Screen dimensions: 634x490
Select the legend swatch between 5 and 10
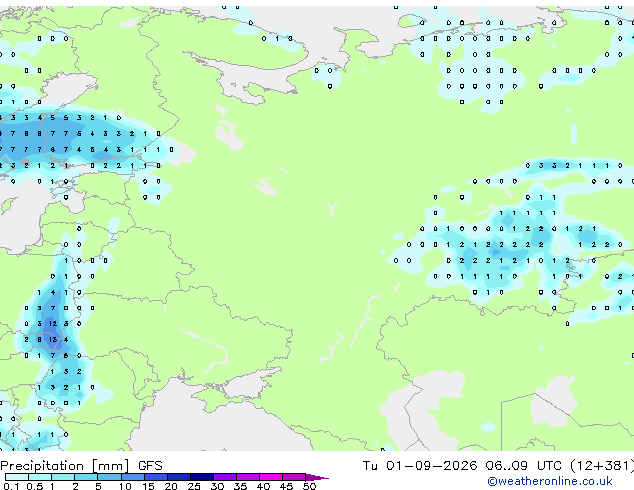coord(109,477)
